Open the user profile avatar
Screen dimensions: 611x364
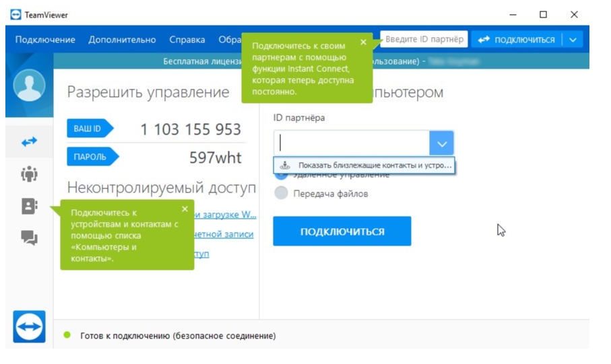pyautogui.click(x=29, y=85)
